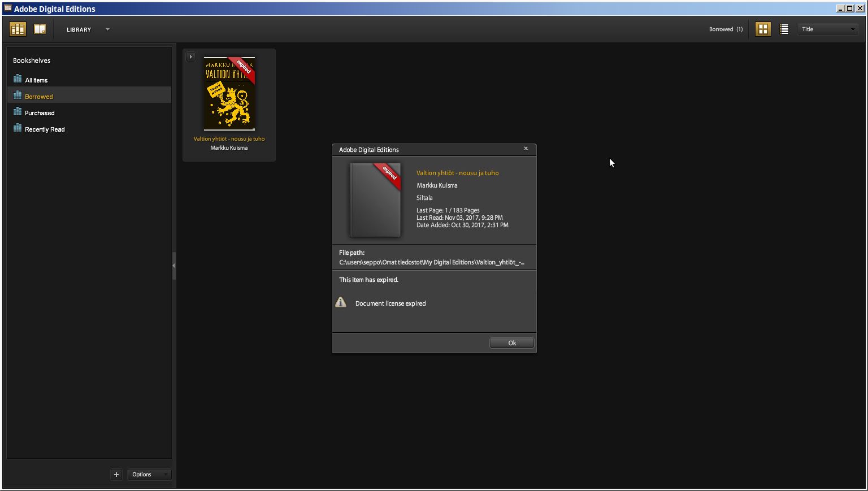Select the All Items bookshelf
This screenshot has height=491, width=868.
tap(36, 80)
